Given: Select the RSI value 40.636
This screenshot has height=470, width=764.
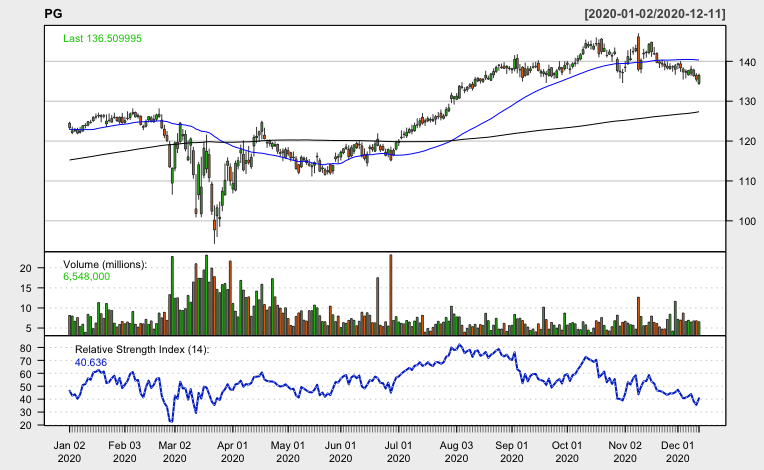Looking at the screenshot, I should coord(91,362).
